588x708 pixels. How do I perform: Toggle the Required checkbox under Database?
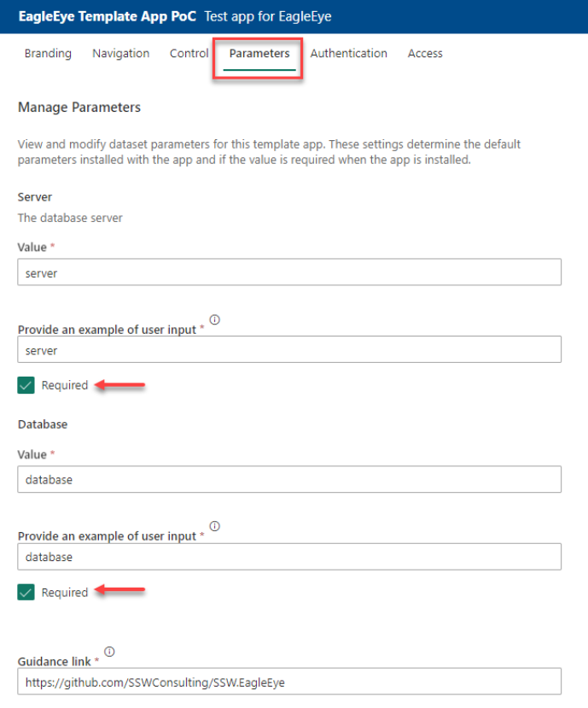coord(26,592)
